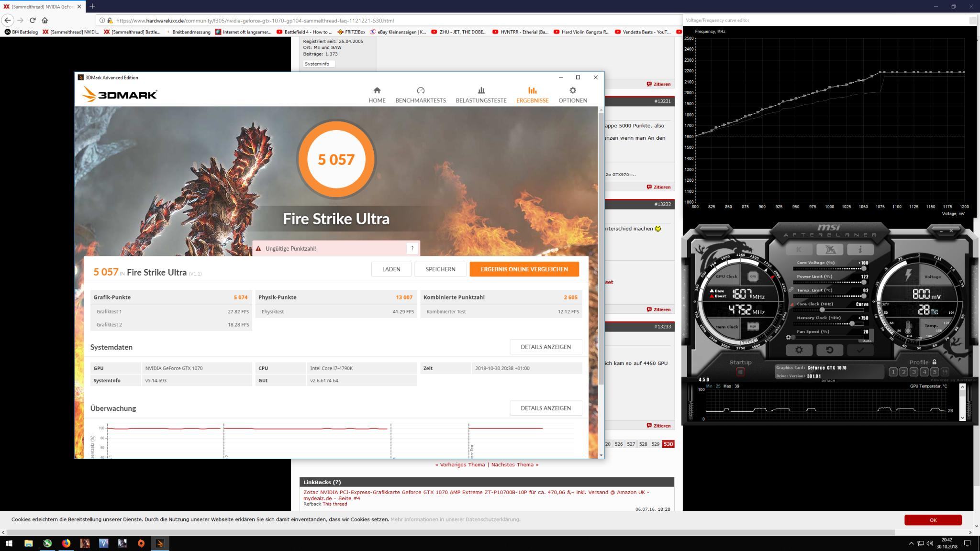Click Ergebnis Online Vergleichen button

[x=524, y=269]
